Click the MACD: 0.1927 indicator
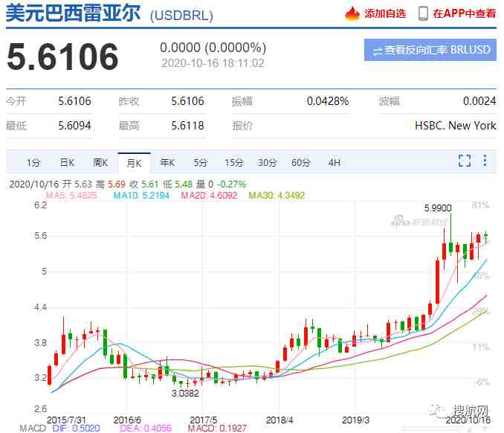 217,429
